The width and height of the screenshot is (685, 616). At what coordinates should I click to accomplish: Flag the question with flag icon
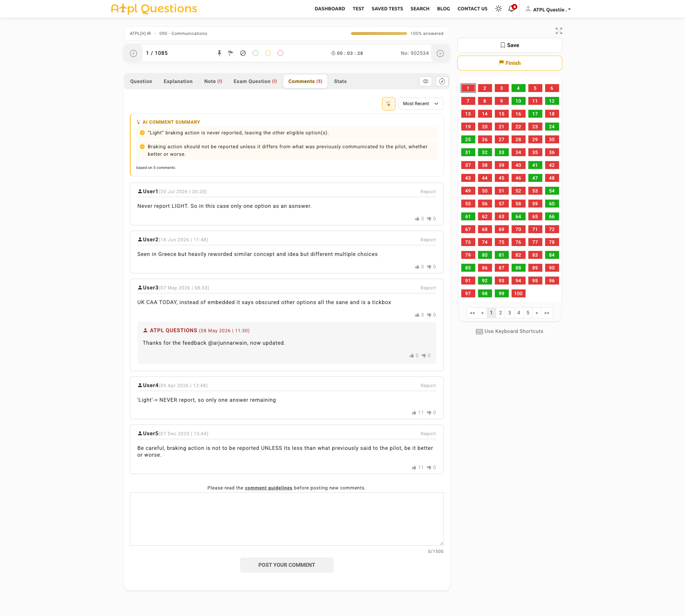pyautogui.click(x=231, y=53)
